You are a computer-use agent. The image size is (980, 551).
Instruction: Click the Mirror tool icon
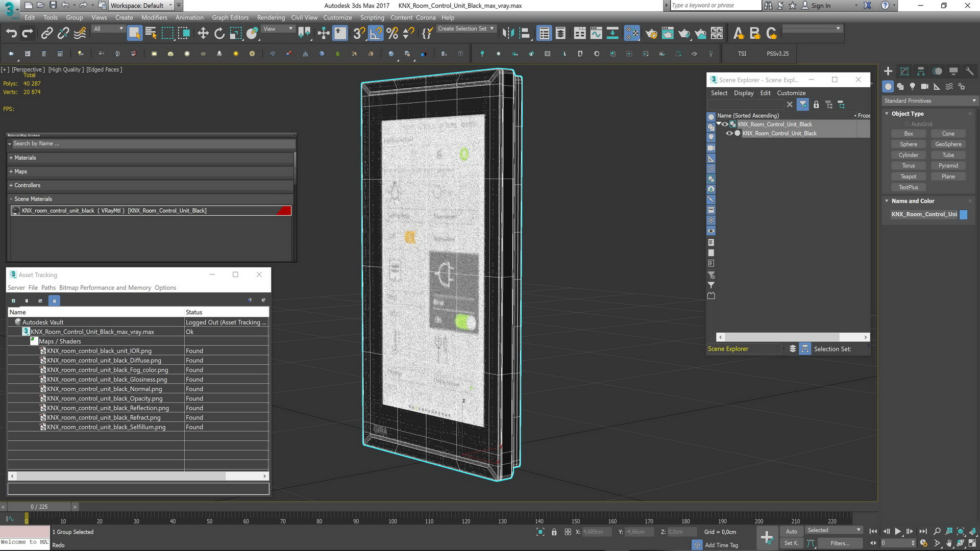pos(508,34)
